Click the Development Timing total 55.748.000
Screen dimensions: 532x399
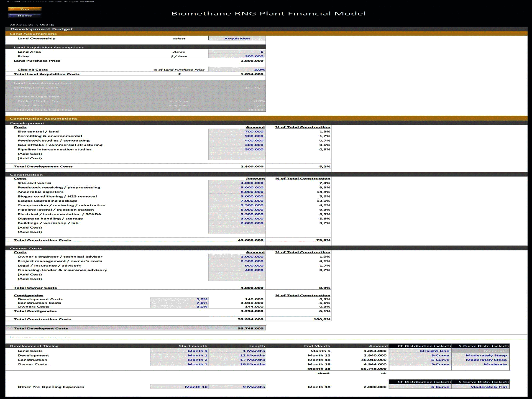click(374, 369)
